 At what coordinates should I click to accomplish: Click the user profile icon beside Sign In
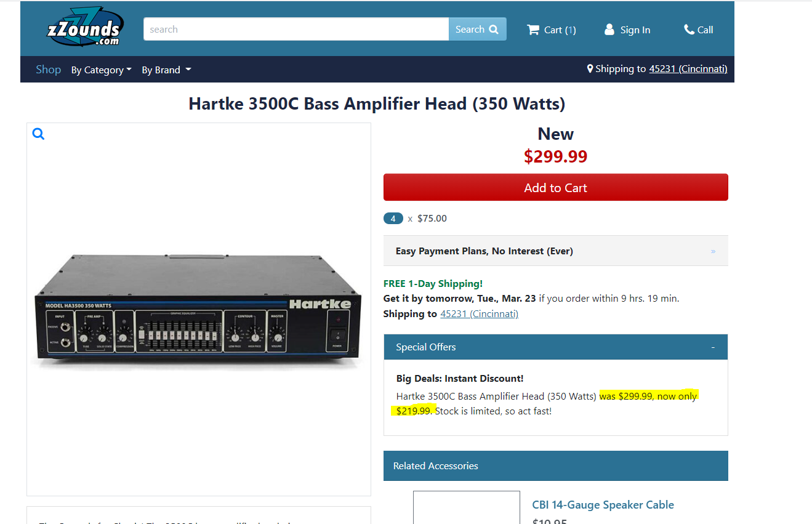[x=609, y=30]
